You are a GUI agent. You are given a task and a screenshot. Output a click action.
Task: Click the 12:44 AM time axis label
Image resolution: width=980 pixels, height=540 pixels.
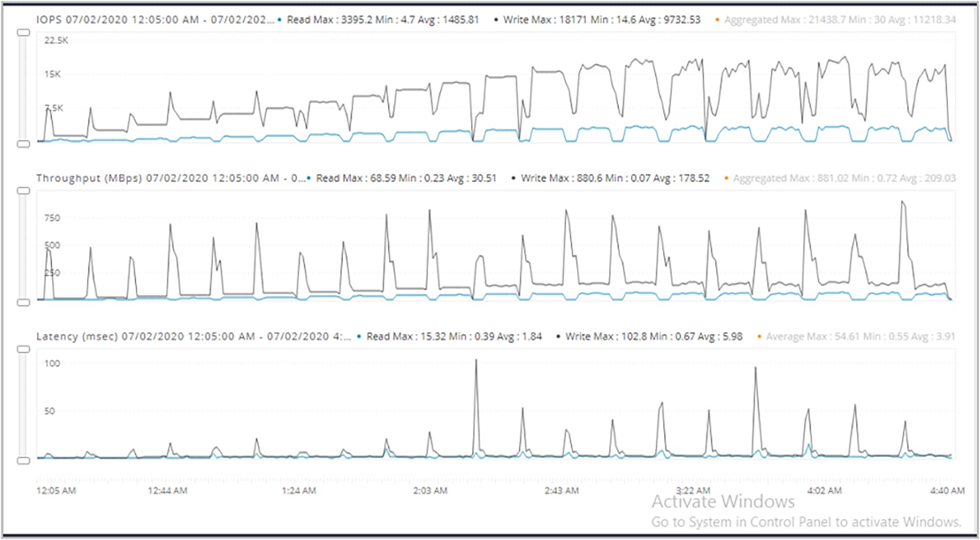pyautogui.click(x=168, y=490)
